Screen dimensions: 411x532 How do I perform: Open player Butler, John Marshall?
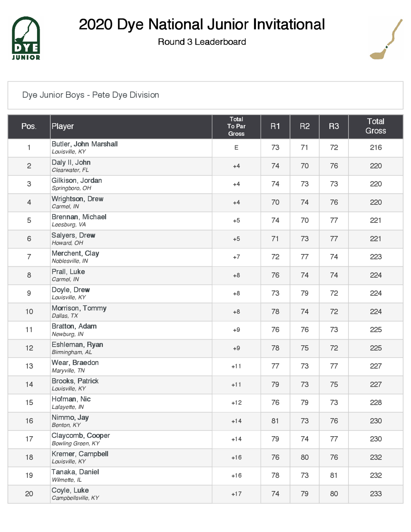pos(84,144)
